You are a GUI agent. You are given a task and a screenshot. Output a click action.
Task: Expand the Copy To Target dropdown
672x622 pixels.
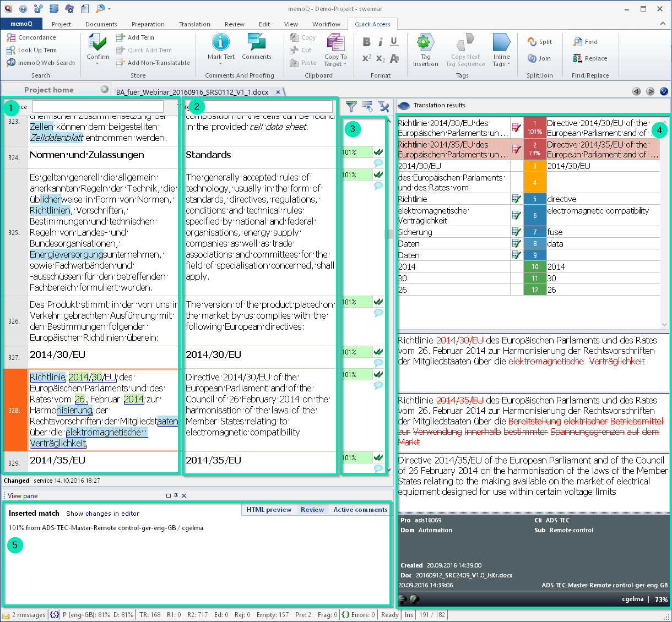(345, 64)
